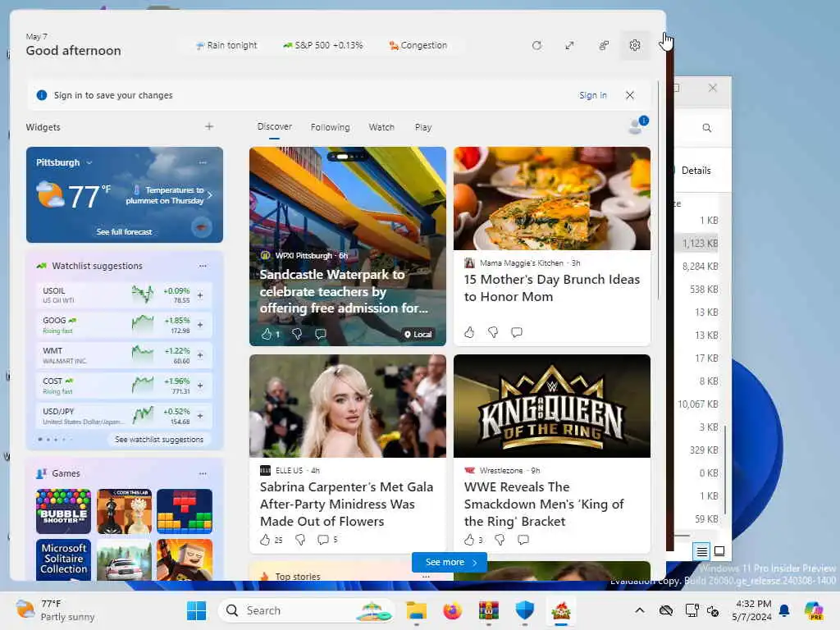Expand temperatures plummet alert arrow

tap(209, 195)
